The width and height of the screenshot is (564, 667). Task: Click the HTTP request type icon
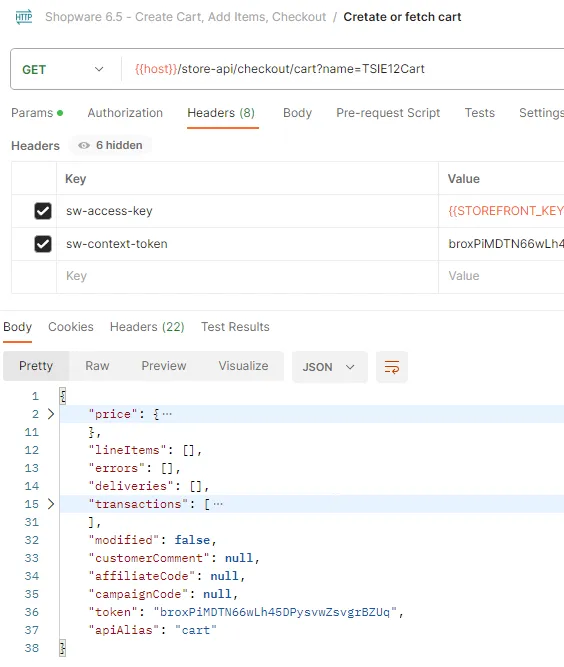pos(24,17)
